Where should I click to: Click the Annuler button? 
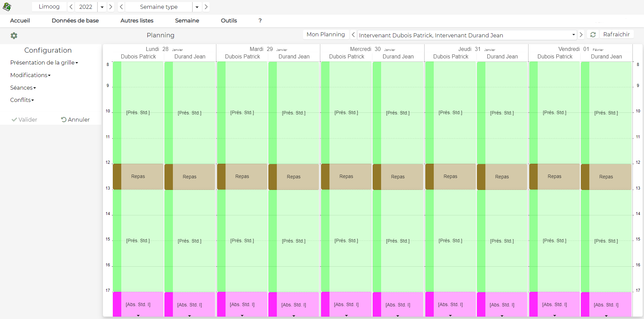point(75,120)
